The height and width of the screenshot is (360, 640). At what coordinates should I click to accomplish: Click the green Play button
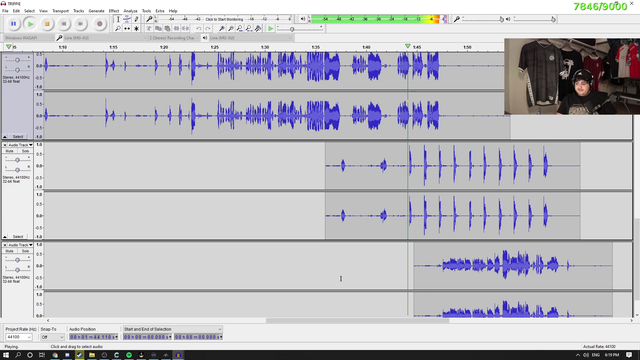click(30, 24)
